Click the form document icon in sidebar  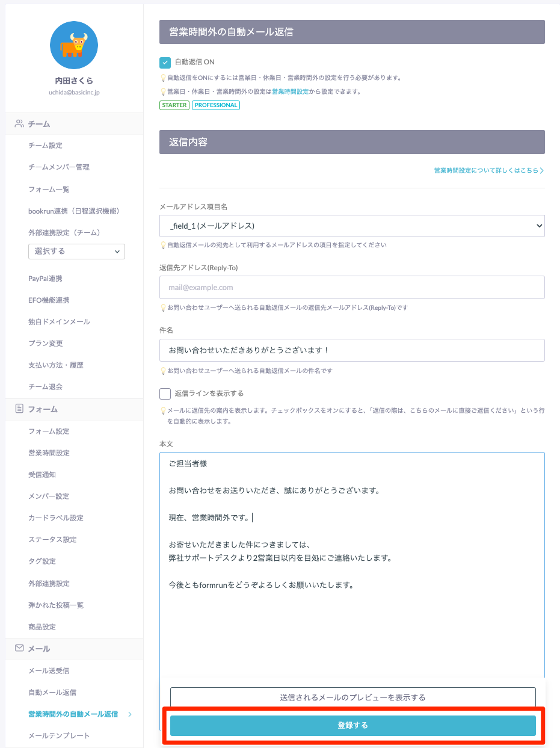point(19,409)
